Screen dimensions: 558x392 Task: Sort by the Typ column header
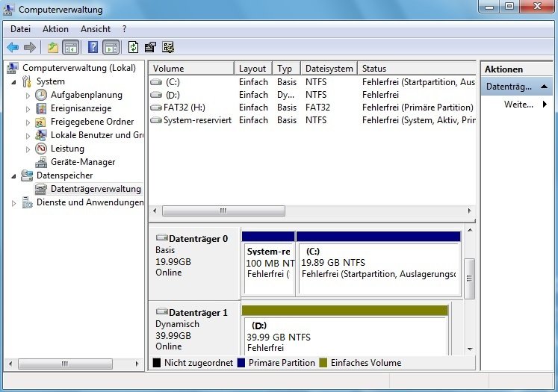287,68
